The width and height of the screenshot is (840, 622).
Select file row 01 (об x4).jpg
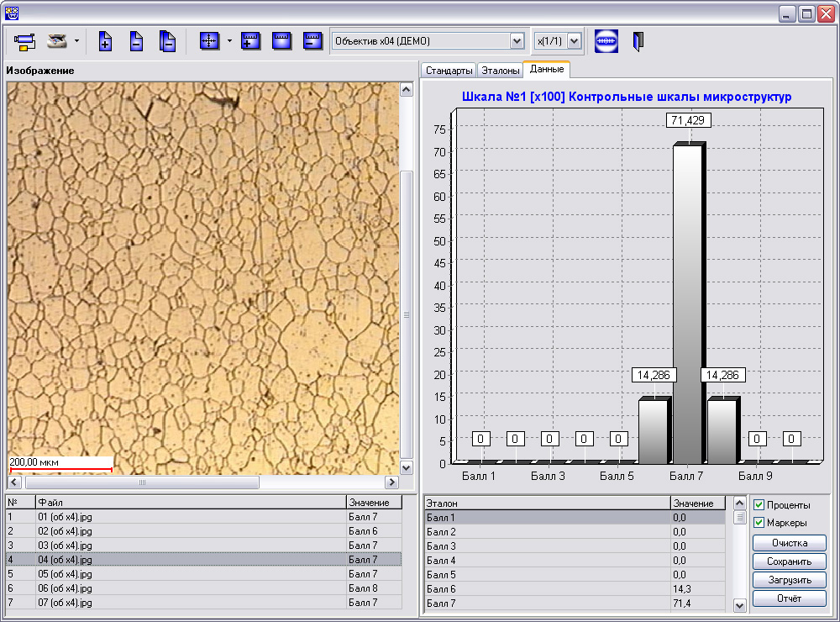(203, 517)
